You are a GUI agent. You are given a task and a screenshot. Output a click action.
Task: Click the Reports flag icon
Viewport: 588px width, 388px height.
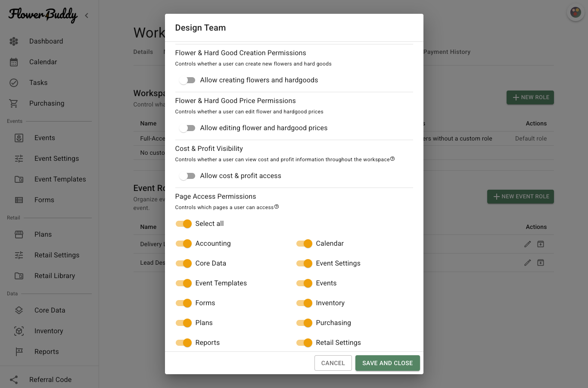point(19,352)
